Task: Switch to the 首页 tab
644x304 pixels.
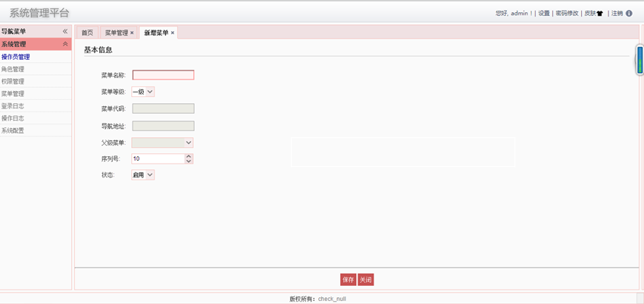Action: (x=87, y=33)
